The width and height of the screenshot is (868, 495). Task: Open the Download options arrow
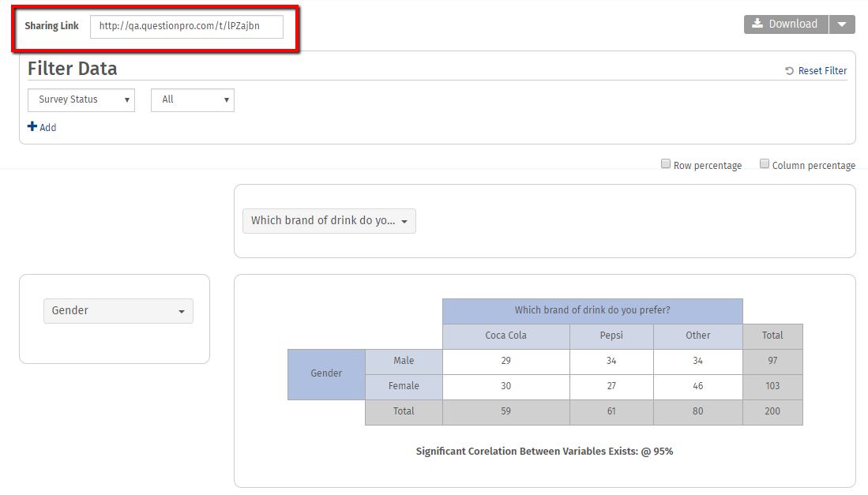pyautogui.click(x=842, y=24)
